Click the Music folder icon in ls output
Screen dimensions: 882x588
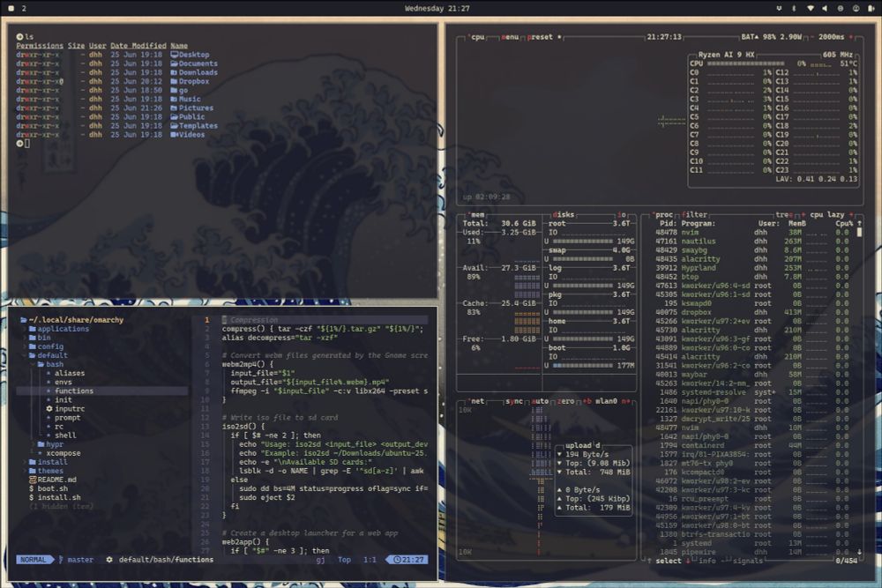tap(175, 99)
